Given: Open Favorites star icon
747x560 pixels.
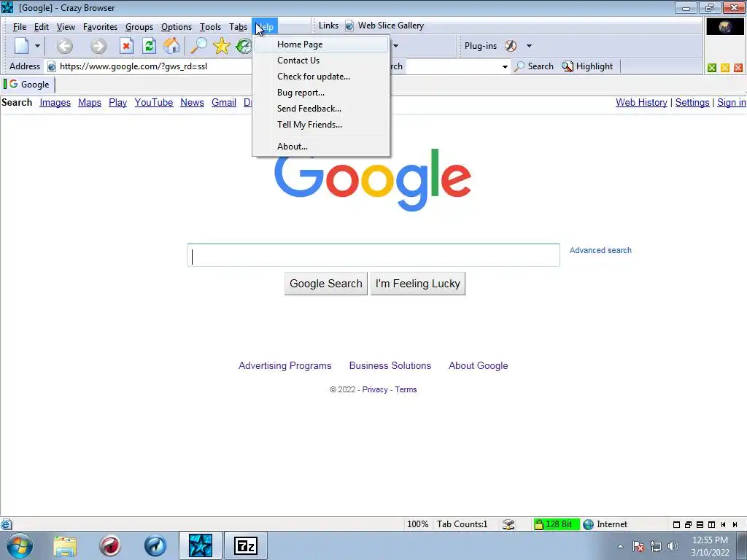Looking at the screenshot, I should pos(222,46).
